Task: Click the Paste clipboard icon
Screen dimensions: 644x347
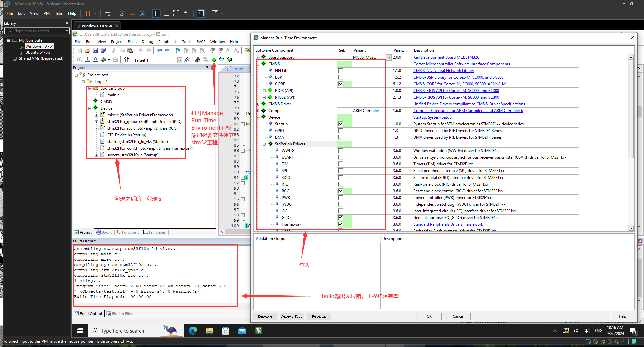Action: (x=130, y=50)
